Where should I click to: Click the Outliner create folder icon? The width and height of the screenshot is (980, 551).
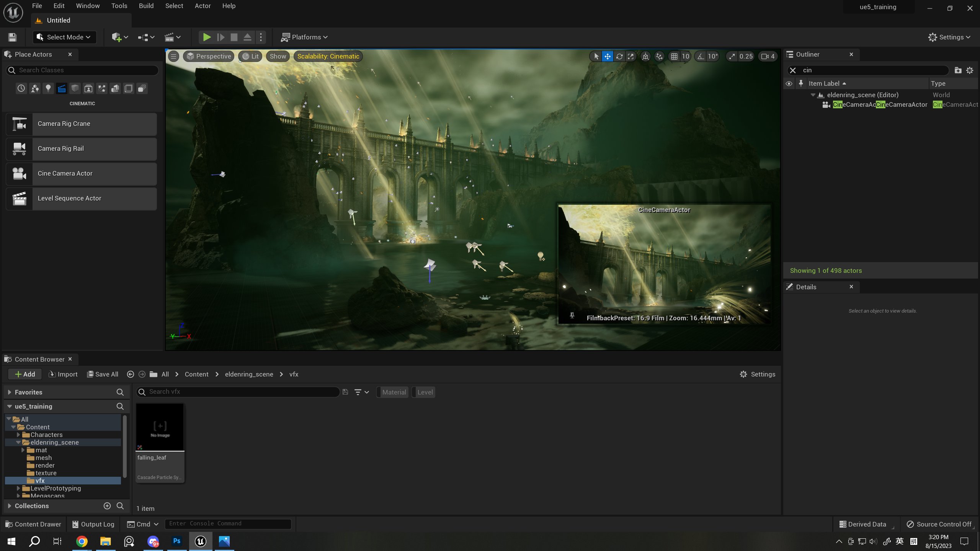tap(958, 70)
